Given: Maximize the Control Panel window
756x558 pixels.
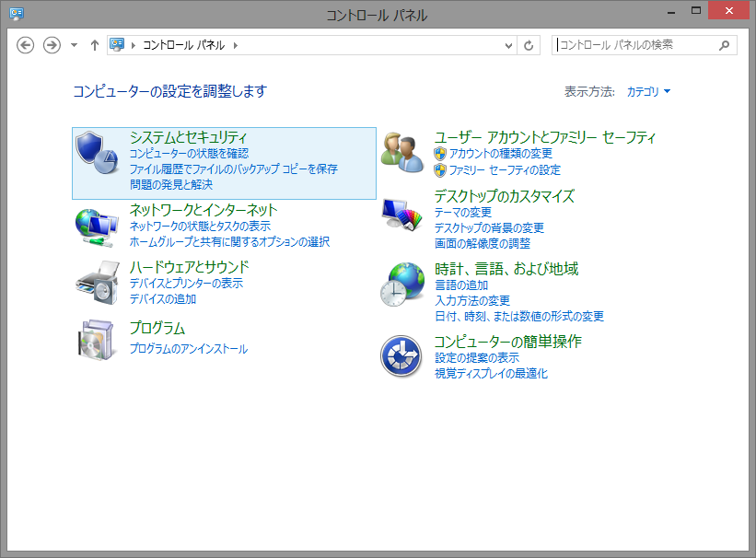Looking at the screenshot, I should [696, 12].
